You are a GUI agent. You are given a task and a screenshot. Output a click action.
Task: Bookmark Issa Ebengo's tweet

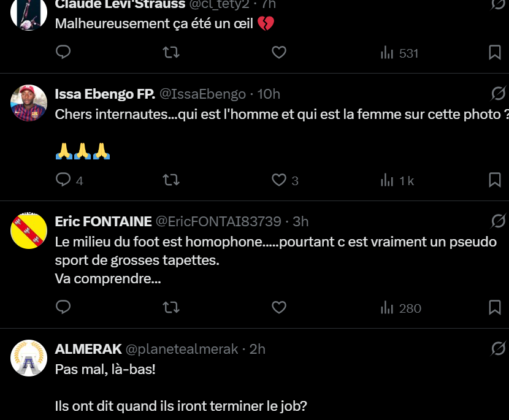494,180
